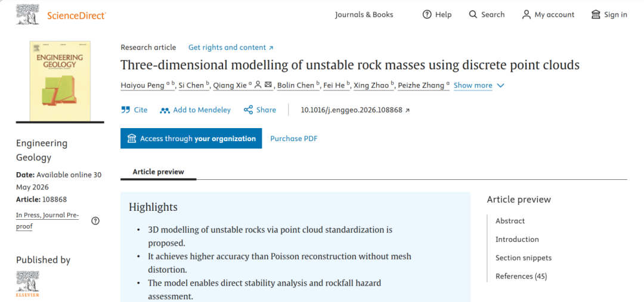The height and width of the screenshot is (302, 644).
Task: Click the Engineering Geology cover thumbnail
Action: click(x=60, y=81)
